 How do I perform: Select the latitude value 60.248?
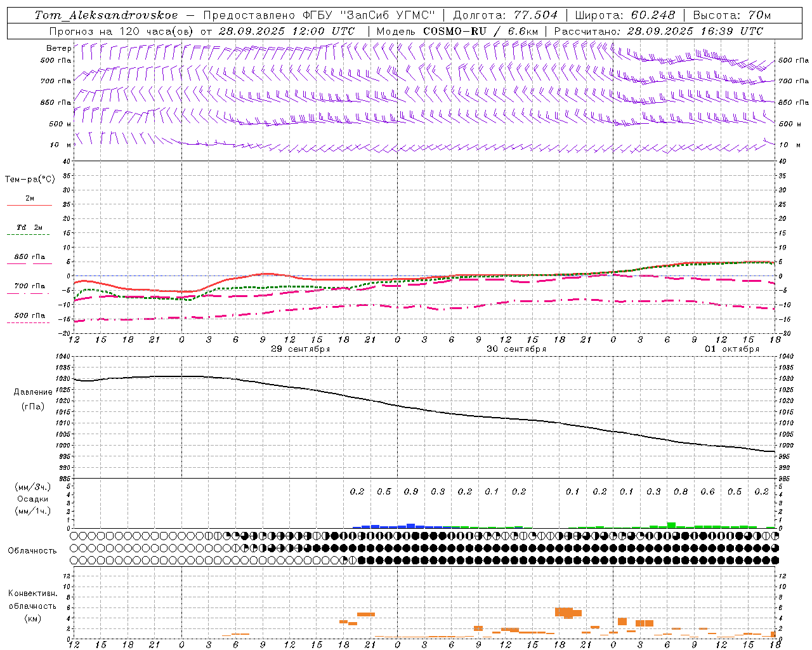click(653, 15)
